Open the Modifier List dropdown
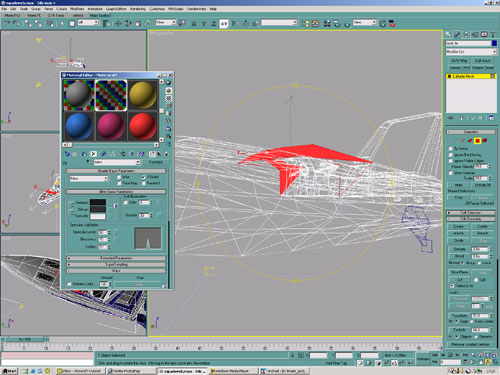Viewport: 500px width, 375px height. (x=471, y=52)
